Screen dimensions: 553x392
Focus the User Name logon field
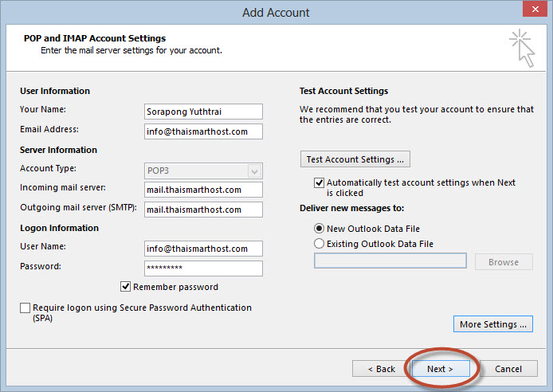tap(203, 249)
